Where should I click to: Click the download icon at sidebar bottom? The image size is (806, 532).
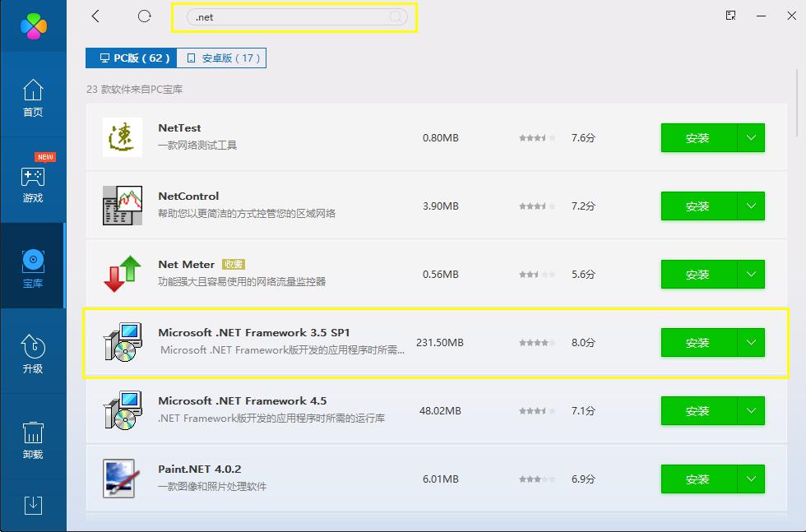click(33, 504)
